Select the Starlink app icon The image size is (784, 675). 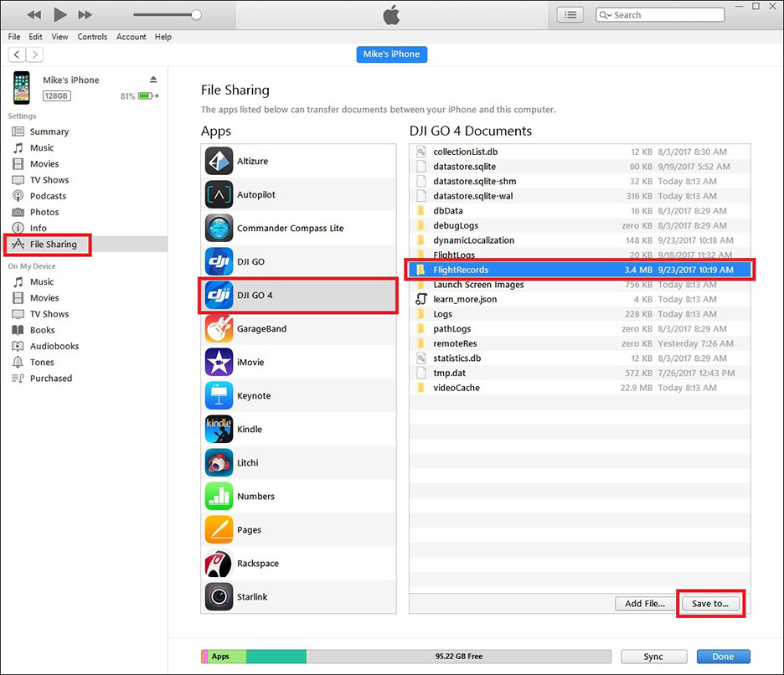pos(219,596)
